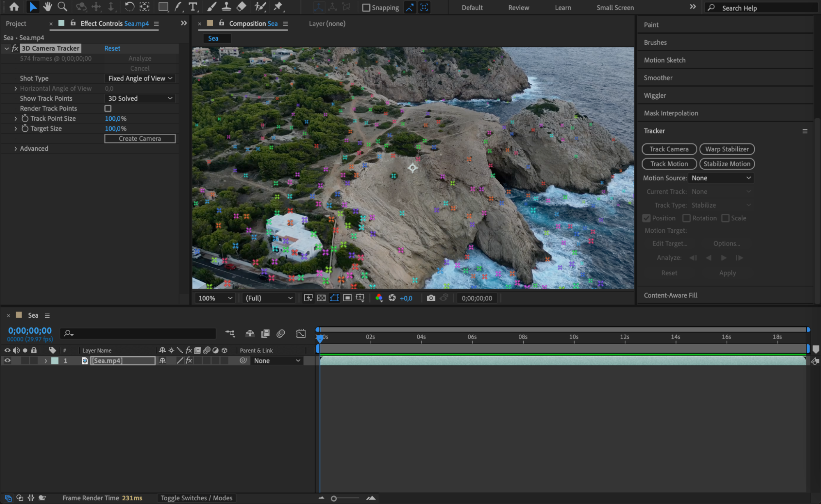
Task: Select the Puppet Pin tool
Action: click(x=278, y=7)
